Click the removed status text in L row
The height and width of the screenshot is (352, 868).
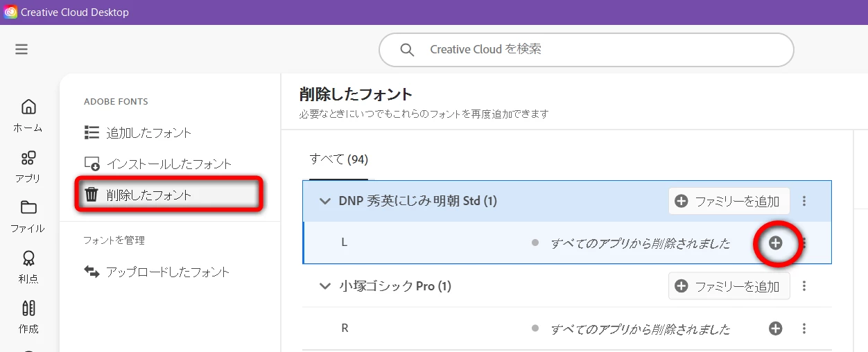coord(640,244)
